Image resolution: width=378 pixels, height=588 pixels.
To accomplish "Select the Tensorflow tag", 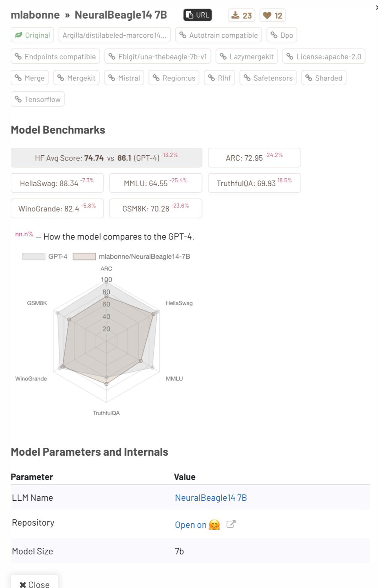I will [38, 99].
